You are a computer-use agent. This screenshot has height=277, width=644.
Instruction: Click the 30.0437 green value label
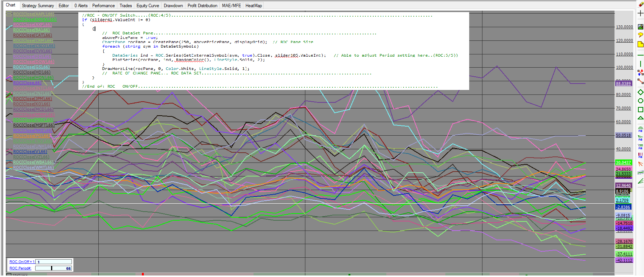tap(624, 162)
